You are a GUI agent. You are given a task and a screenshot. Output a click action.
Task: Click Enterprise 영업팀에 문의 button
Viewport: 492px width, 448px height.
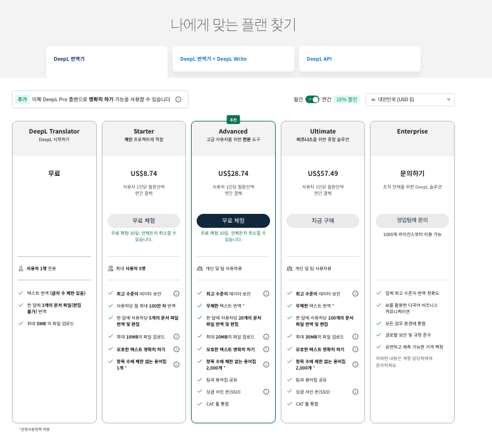click(412, 220)
